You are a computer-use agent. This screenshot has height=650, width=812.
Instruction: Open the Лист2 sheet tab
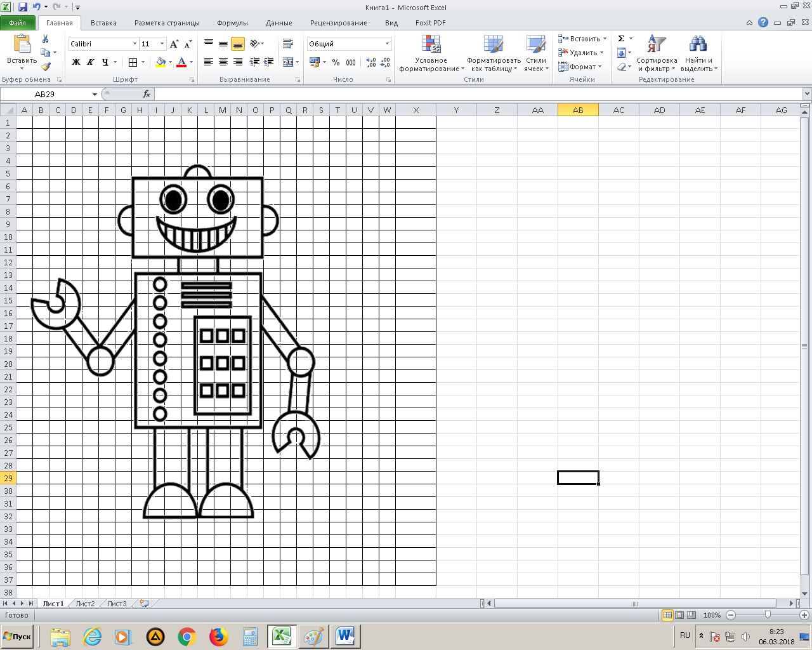click(x=85, y=604)
